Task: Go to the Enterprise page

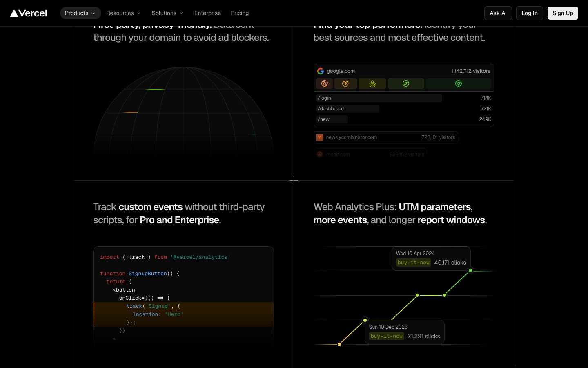Action: 207,13
